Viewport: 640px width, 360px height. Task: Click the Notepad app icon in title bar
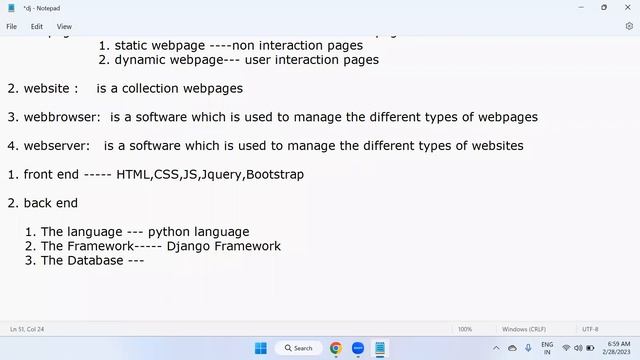[x=11, y=8]
